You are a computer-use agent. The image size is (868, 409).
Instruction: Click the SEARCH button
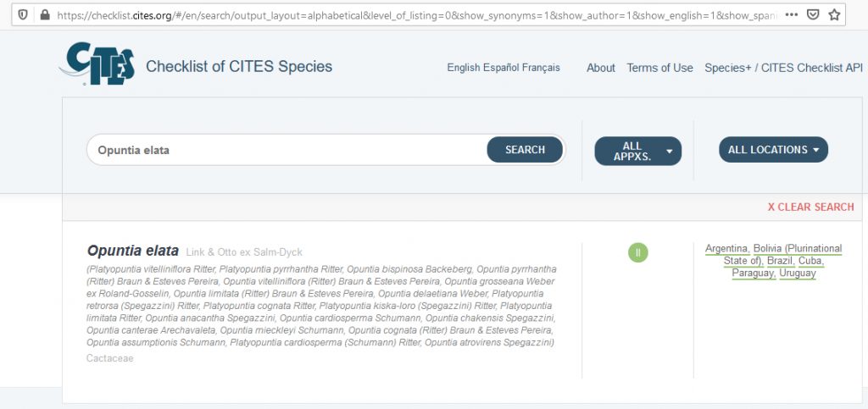(525, 150)
